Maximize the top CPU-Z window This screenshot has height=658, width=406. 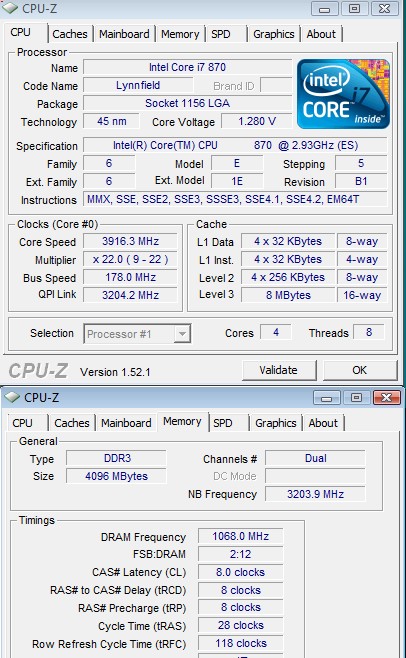click(x=354, y=8)
